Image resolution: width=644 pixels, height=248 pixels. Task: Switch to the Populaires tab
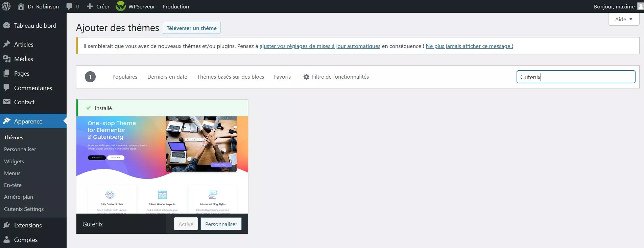click(x=125, y=77)
